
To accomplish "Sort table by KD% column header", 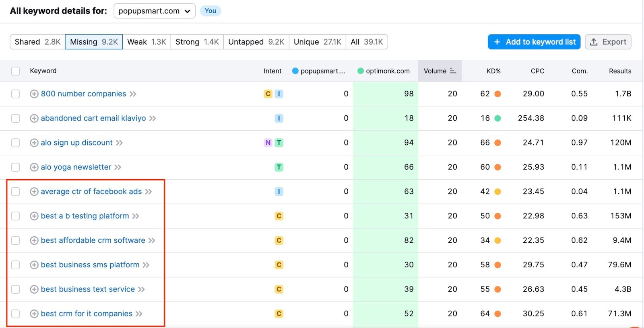I will click(x=493, y=71).
